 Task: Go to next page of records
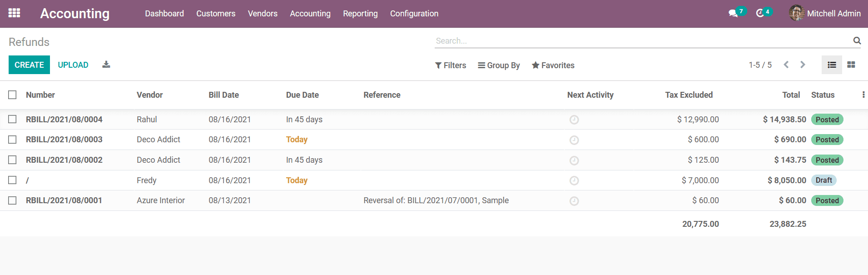coord(803,65)
